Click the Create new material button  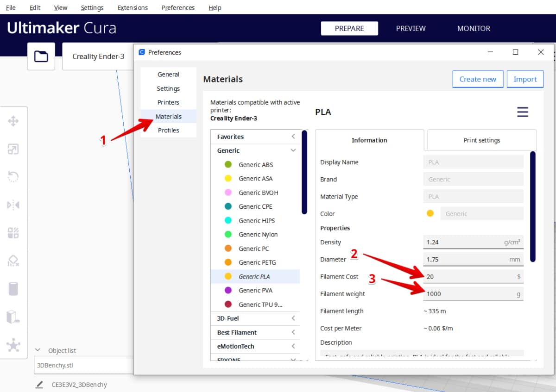(478, 79)
